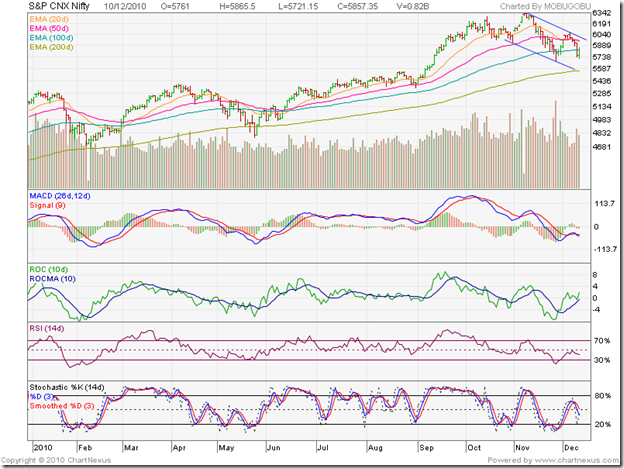Click the 'May' time axis label

tap(226, 448)
